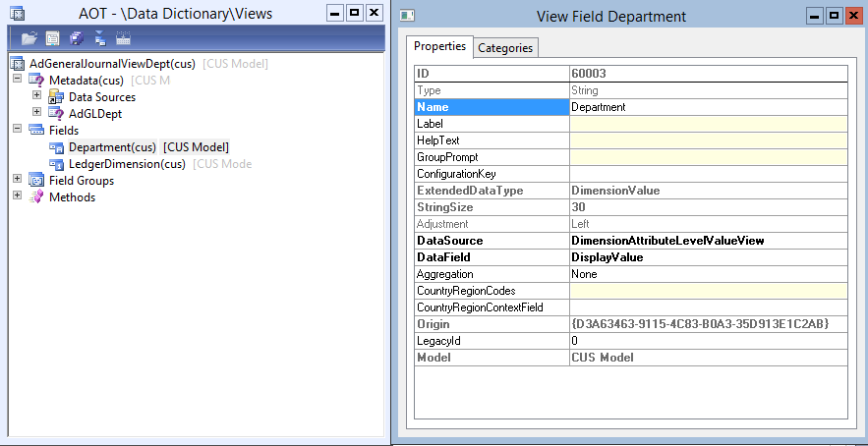This screenshot has width=868, height=446.
Task: Click the empty GroupPrompt value field
Action: [x=709, y=157]
